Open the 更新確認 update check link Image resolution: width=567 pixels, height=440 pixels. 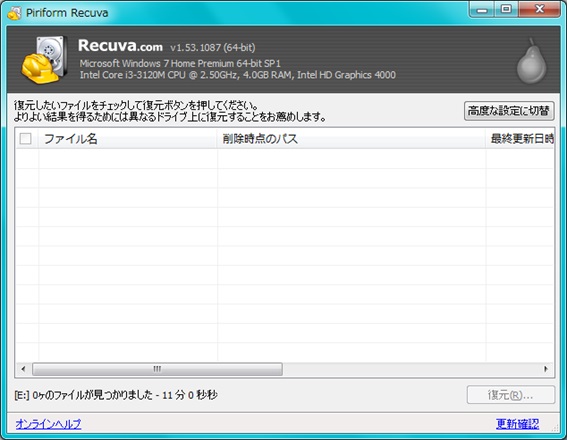click(x=517, y=424)
